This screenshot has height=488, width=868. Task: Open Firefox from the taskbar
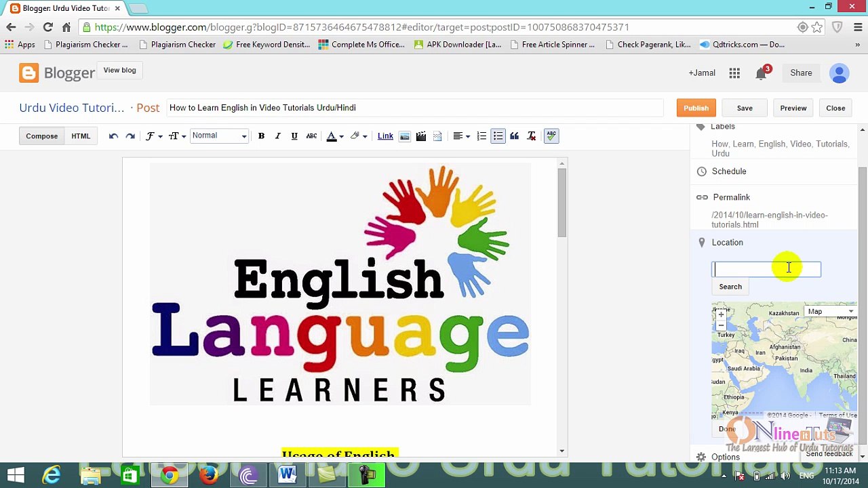[208, 475]
